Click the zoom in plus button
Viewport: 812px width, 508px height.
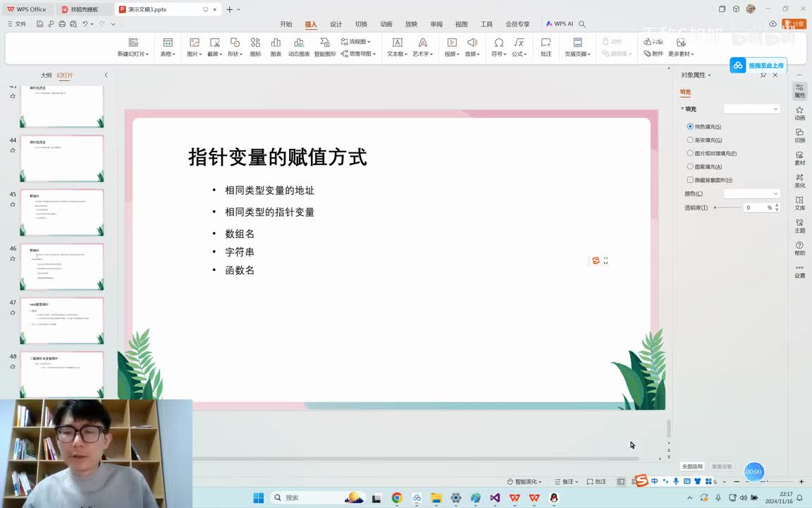tap(801, 482)
